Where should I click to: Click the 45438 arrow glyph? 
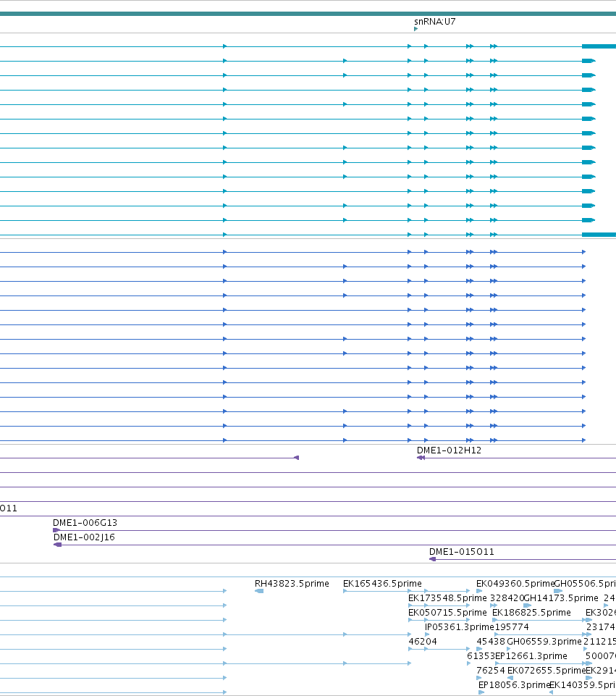coord(479,649)
